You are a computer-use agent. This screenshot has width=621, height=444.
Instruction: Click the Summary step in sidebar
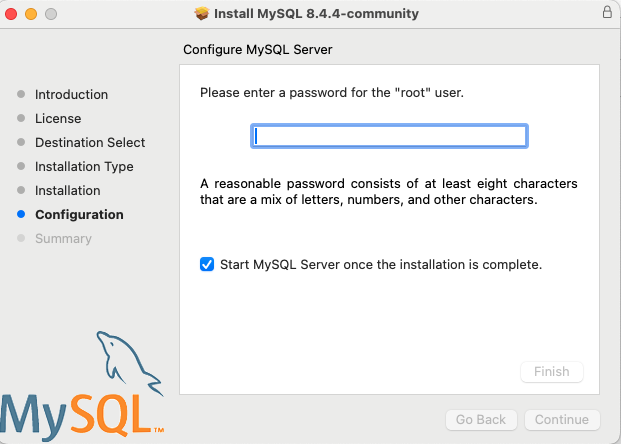pyautogui.click(x=63, y=239)
